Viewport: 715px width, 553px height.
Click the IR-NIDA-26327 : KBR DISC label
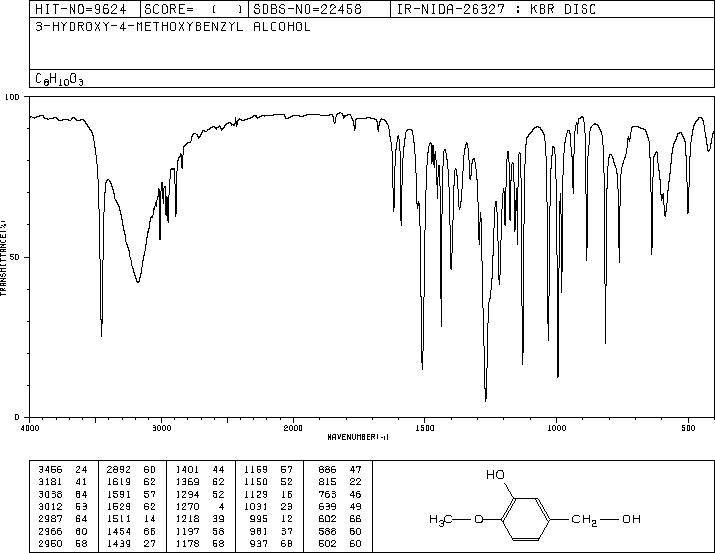(x=496, y=9)
